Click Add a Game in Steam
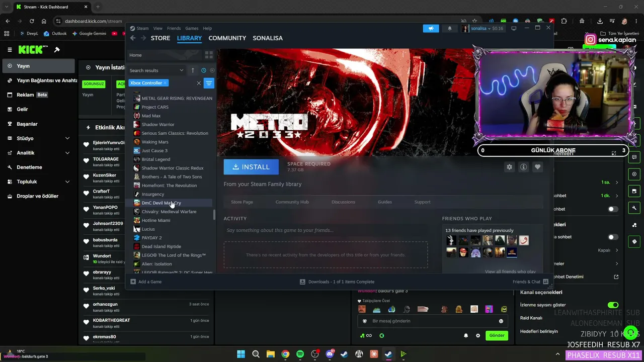 point(146,282)
